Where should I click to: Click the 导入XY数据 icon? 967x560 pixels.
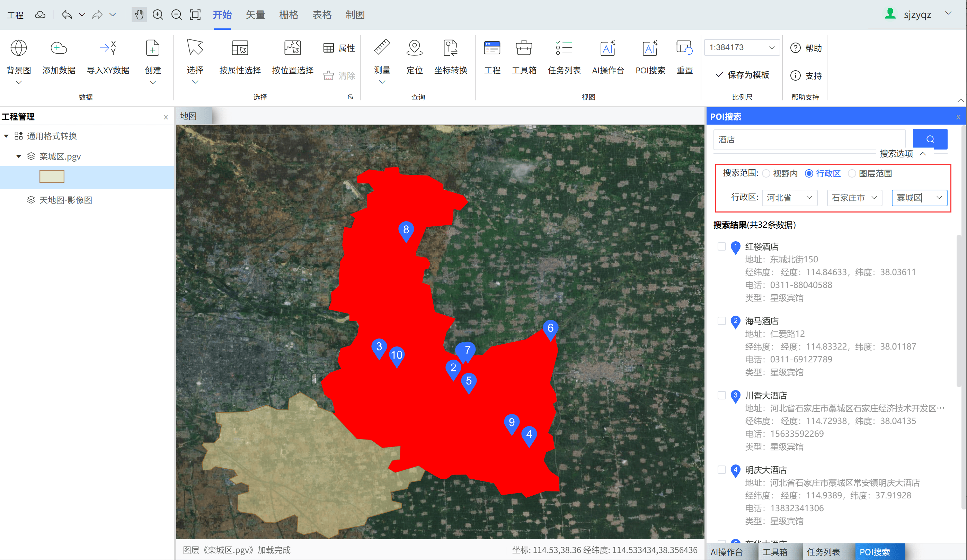[108, 48]
